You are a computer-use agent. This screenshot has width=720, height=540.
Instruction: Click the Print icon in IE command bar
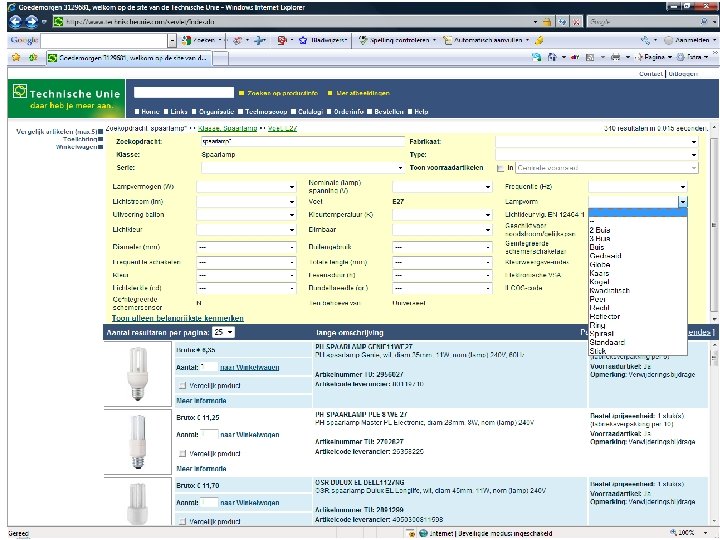tap(615, 57)
